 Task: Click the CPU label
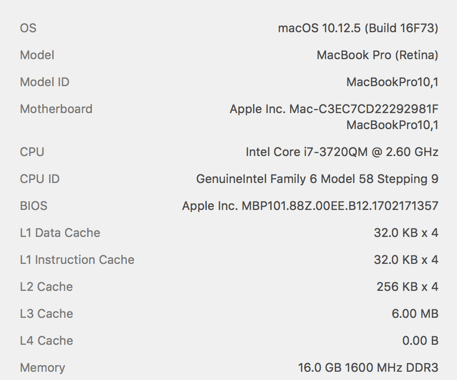(x=32, y=152)
